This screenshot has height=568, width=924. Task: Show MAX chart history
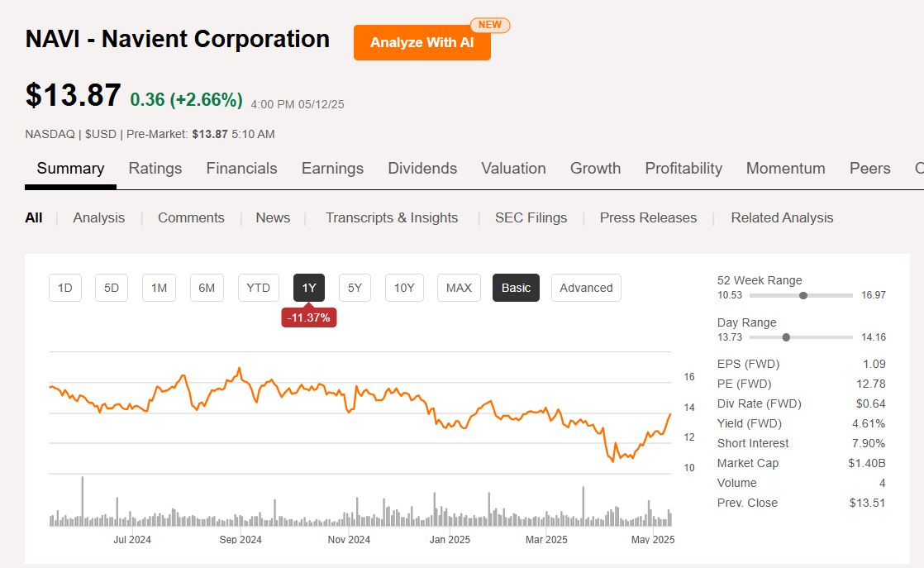tap(459, 288)
